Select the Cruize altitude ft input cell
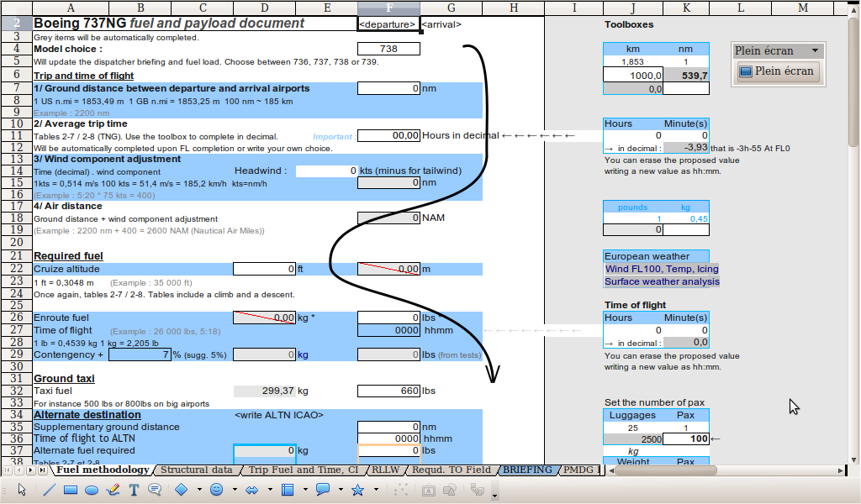The image size is (861, 504). [265, 269]
